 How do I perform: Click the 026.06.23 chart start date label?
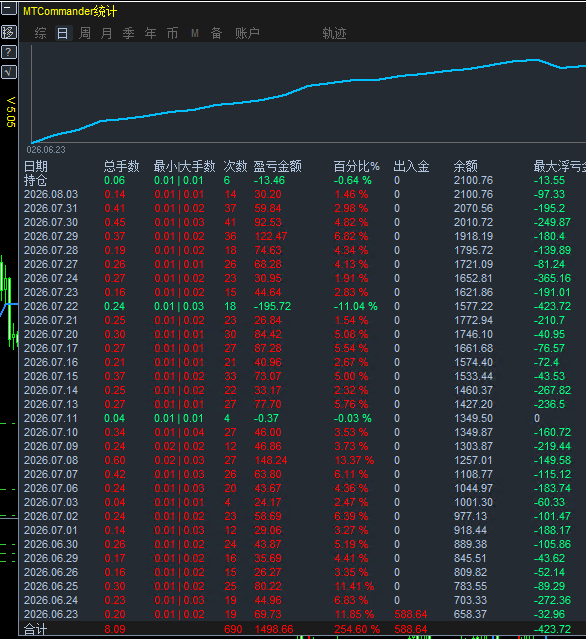(46, 150)
